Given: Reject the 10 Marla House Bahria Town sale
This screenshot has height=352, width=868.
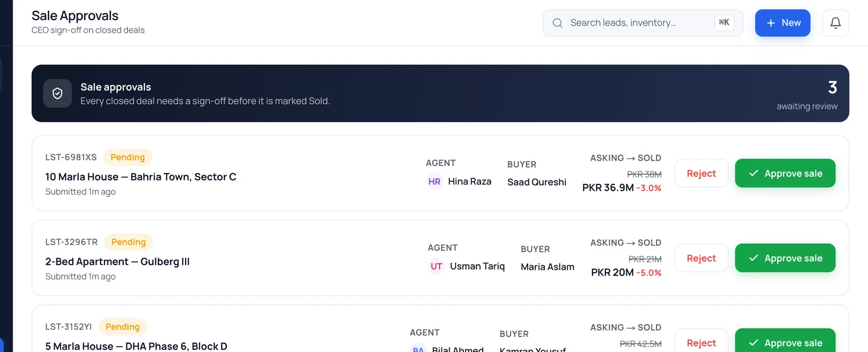Looking at the screenshot, I should (x=701, y=174).
